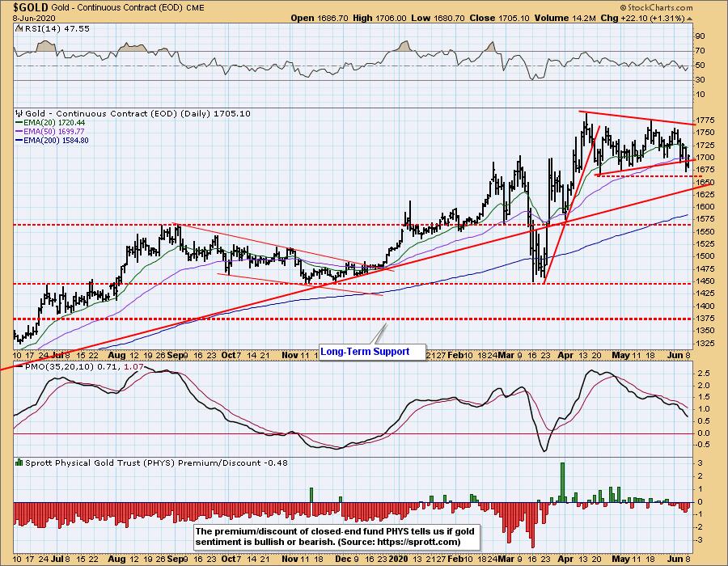Viewport: 728px width, 566px height.
Task: Click the 0.0 level on PMO axis
Action: click(704, 433)
